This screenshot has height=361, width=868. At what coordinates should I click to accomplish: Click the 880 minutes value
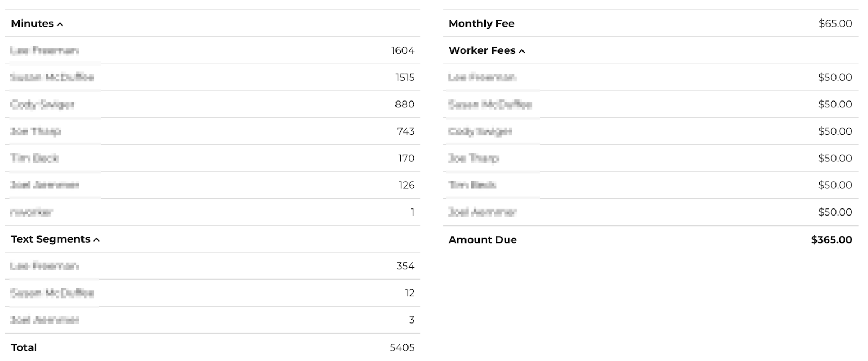(x=405, y=104)
